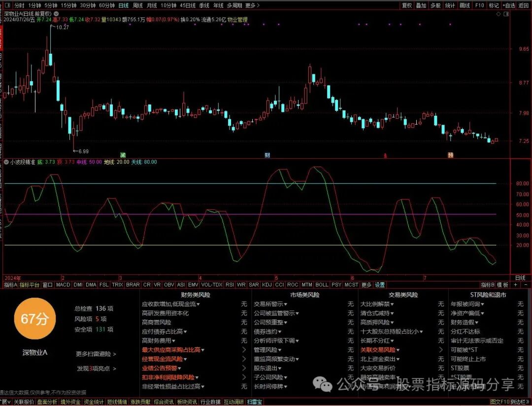Toggle the 侧边栏 sidebar
Viewport: 532px width, 406px height.
[519, 402]
